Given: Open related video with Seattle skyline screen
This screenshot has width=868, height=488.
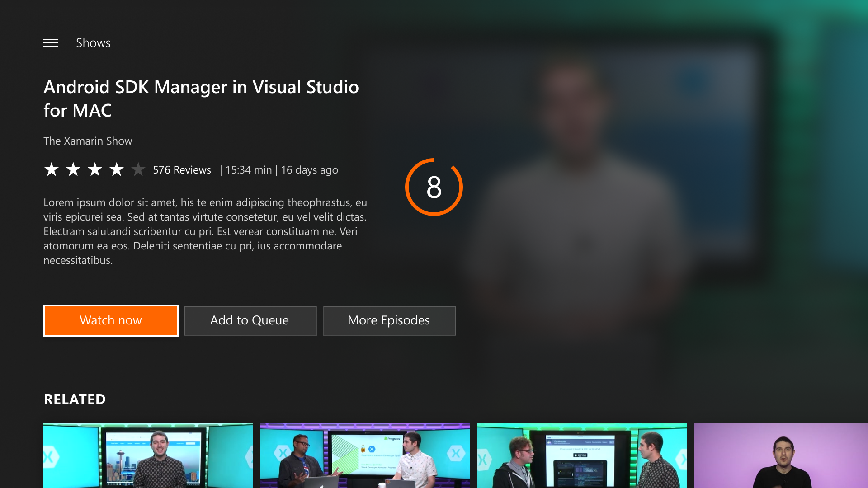Looking at the screenshot, I should pyautogui.click(x=148, y=455).
